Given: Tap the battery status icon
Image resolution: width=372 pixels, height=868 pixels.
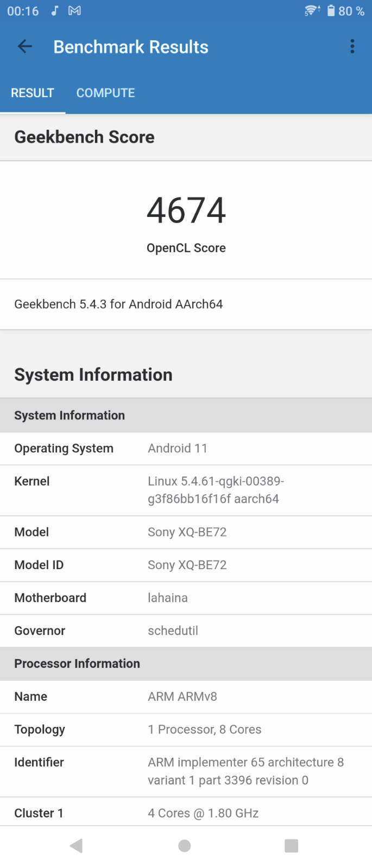Looking at the screenshot, I should pos(331,11).
